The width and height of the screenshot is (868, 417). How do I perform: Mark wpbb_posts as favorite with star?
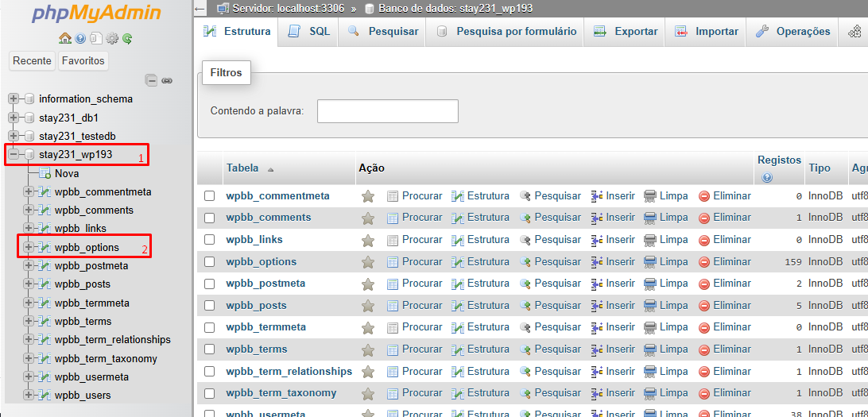coord(367,306)
